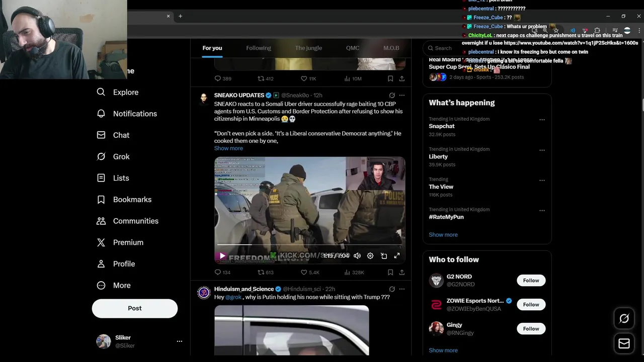Show more Who to follow suggestions
This screenshot has width=644, height=362.
click(x=443, y=350)
